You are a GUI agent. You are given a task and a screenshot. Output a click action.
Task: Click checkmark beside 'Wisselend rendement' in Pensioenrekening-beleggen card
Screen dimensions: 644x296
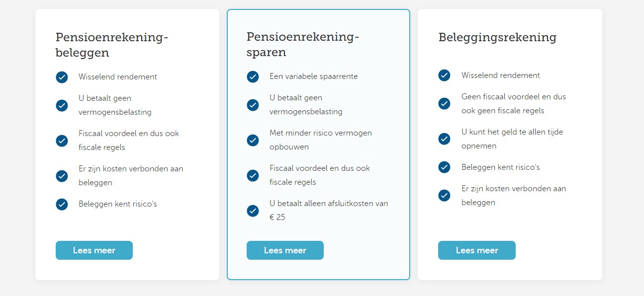click(x=62, y=77)
